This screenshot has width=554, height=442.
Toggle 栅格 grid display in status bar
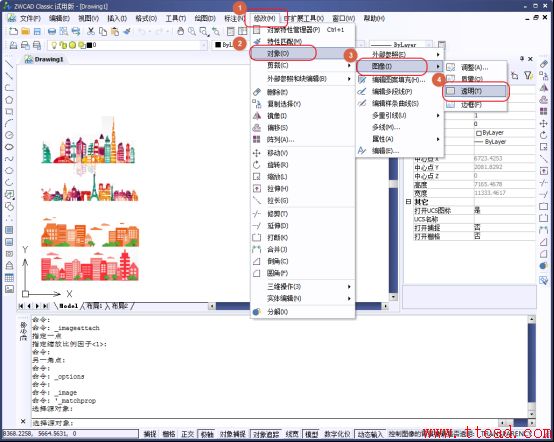tap(169, 434)
